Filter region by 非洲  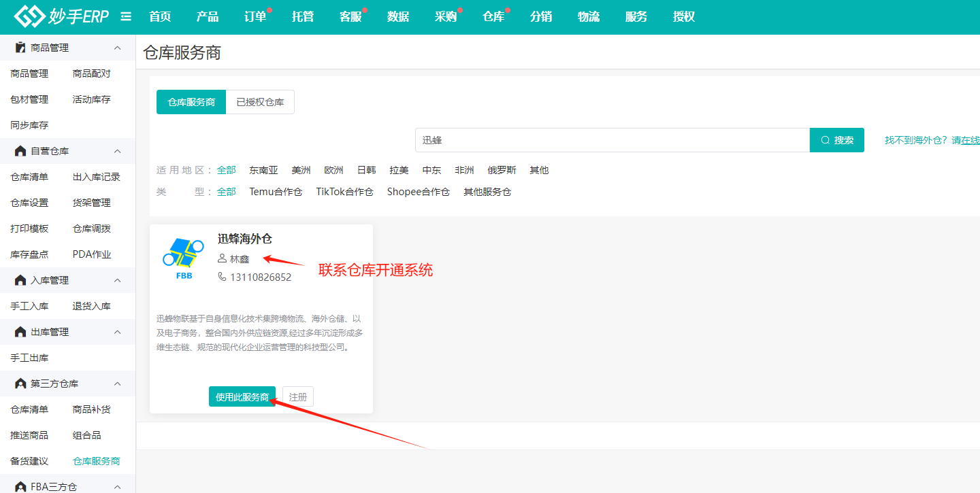[464, 170]
